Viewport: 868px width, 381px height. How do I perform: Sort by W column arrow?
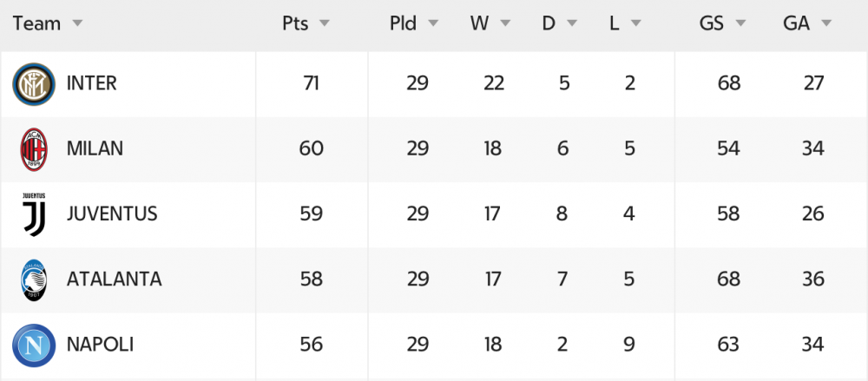pos(505,23)
